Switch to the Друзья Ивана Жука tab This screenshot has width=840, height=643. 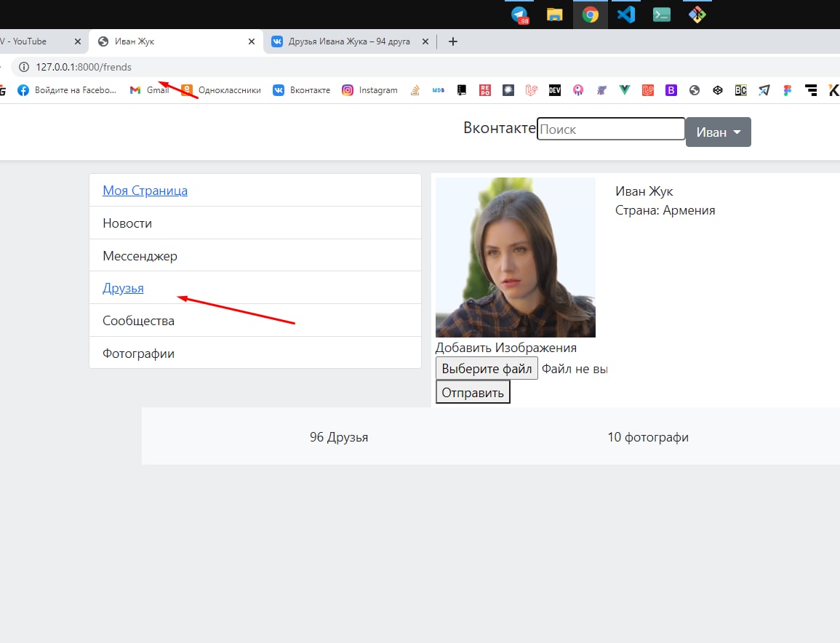350,41
